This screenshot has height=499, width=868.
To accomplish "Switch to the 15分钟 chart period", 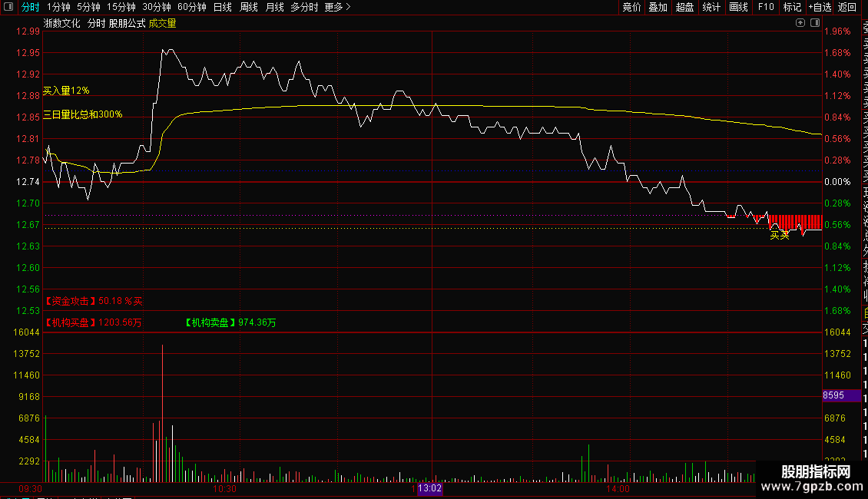I will 121,7.
